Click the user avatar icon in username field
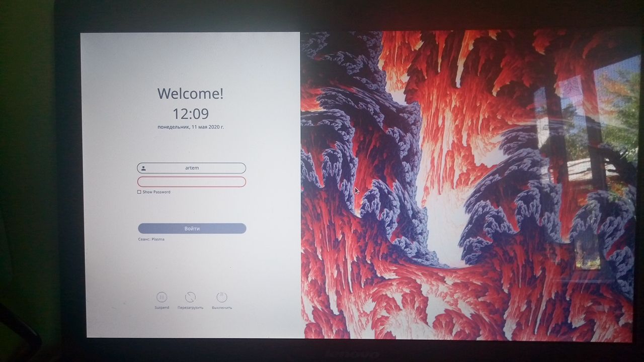The height and width of the screenshot is (362, 644). pos(143,168)
